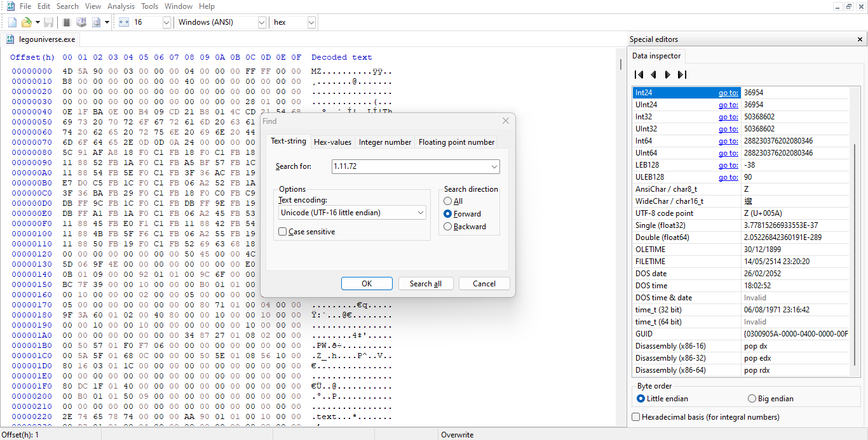The image size is (868, 440).
Task: Click the Double (float64) value row
Action: pos(741,237)
